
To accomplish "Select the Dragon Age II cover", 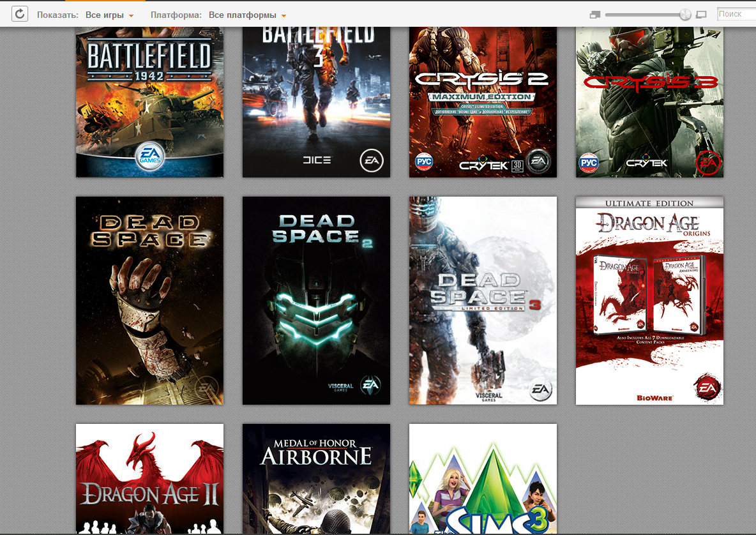I will [x=149, y=479].
